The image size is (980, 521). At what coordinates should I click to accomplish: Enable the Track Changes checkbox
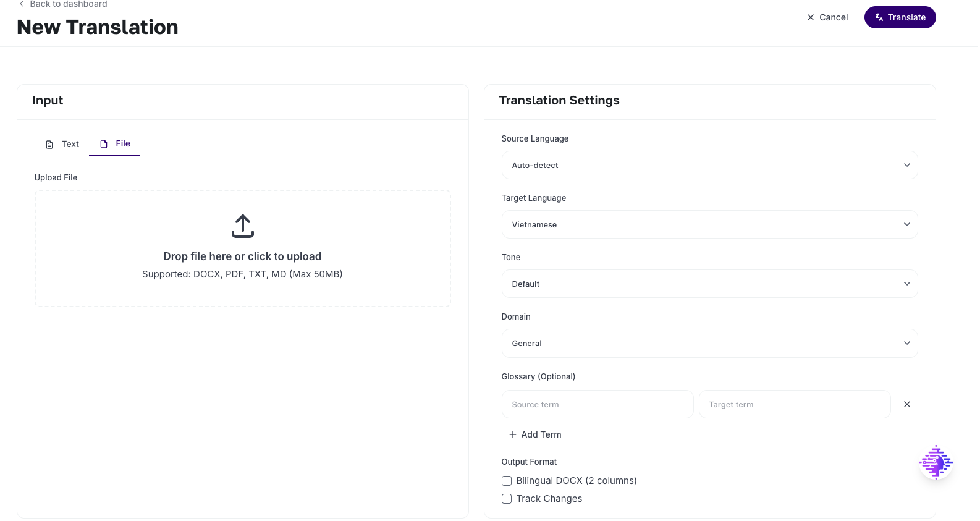pos(506,499)
